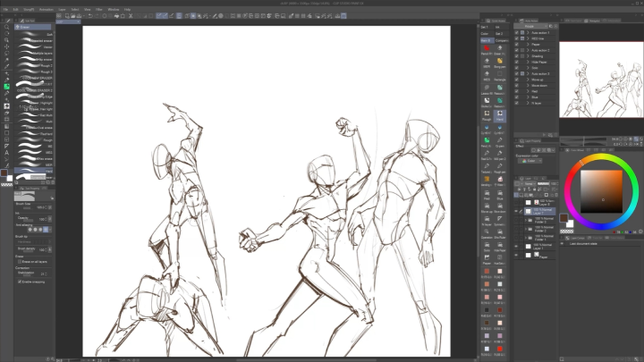This screenshot has height=362, width=644.
Task: Select the Text tool (A icon)
Action: click(x=6, y=152)
